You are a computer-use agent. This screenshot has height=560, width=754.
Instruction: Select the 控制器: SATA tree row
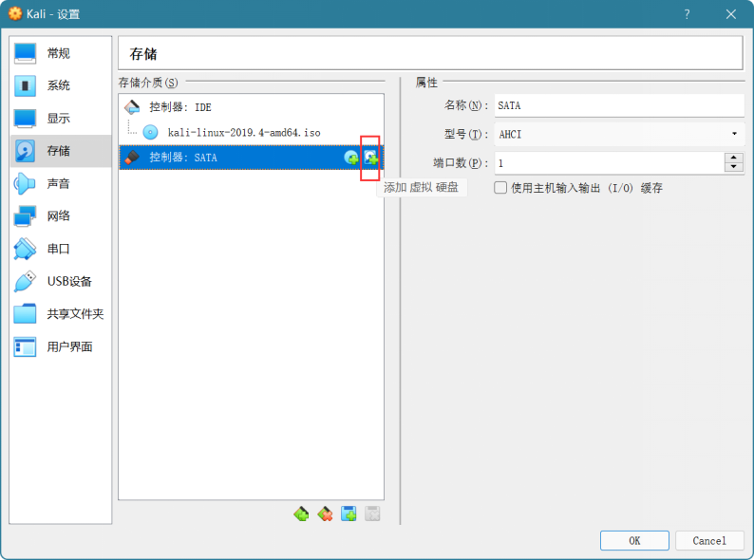pos(251,158)
